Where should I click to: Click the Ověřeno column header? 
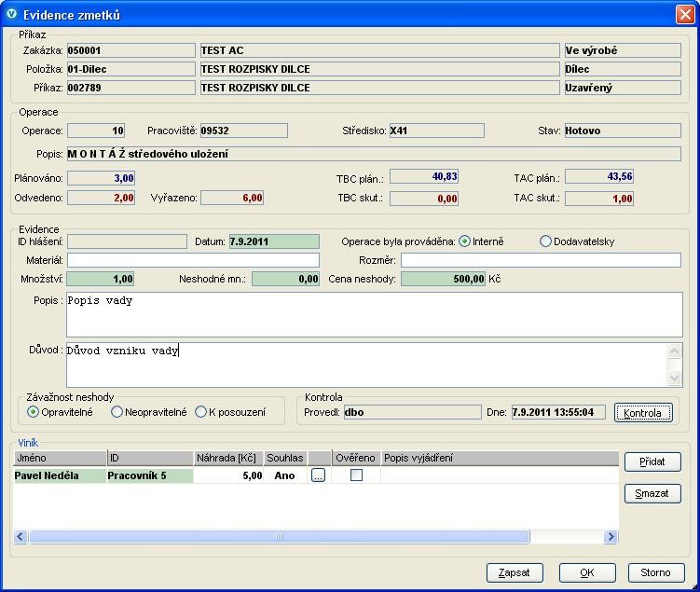click(356, 458)
